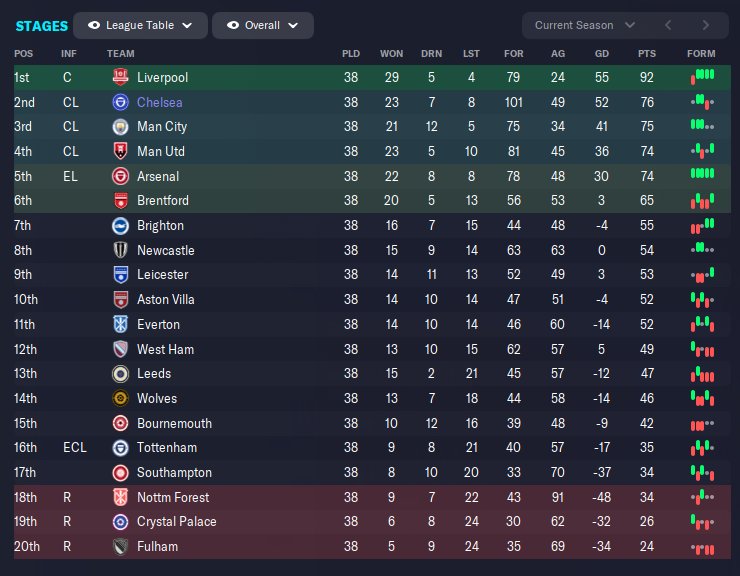740x576 pixels.
Task: Click the Man City club badge
Action: 120,127
